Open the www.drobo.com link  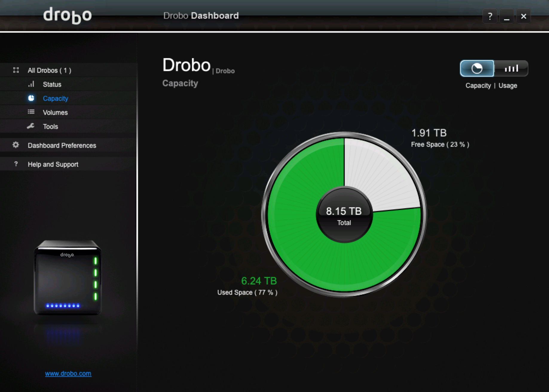click(68, 373)
